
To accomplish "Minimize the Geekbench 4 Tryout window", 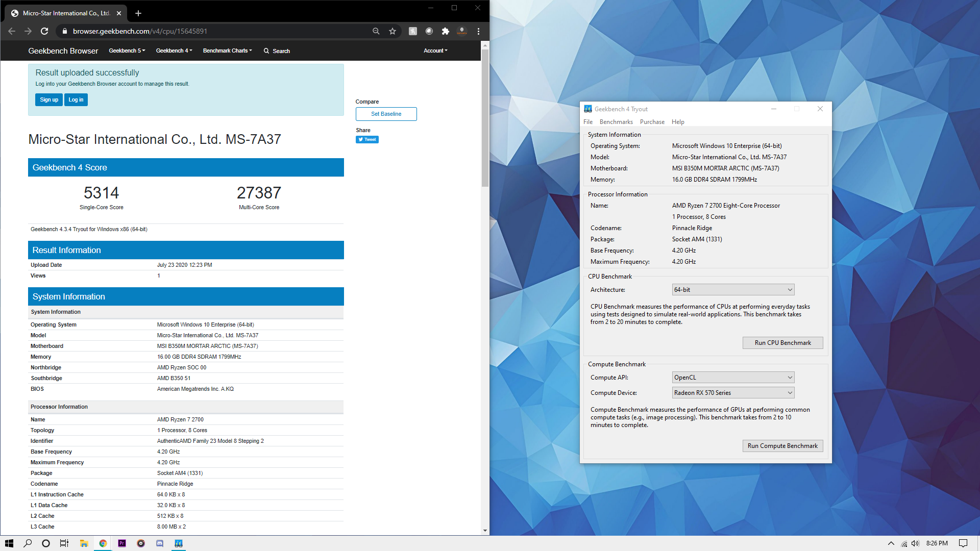I will [774, 109].
